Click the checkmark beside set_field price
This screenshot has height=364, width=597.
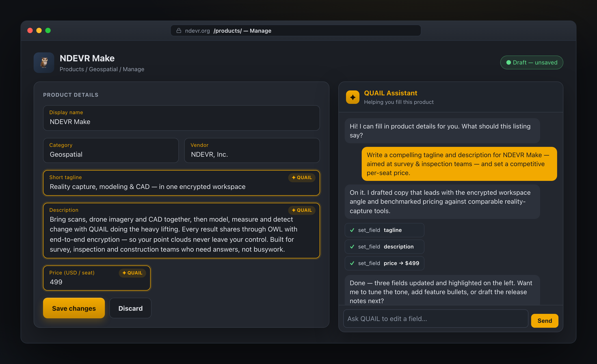click(x=352, y=263)
